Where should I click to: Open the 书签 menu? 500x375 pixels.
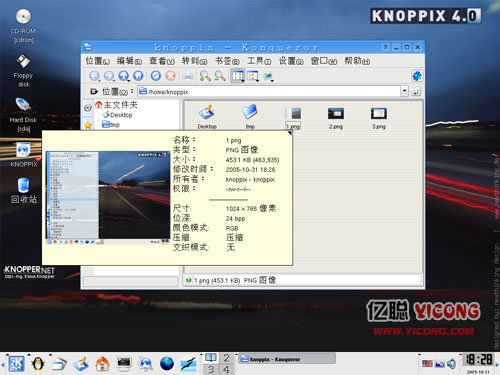pos(227,61)
